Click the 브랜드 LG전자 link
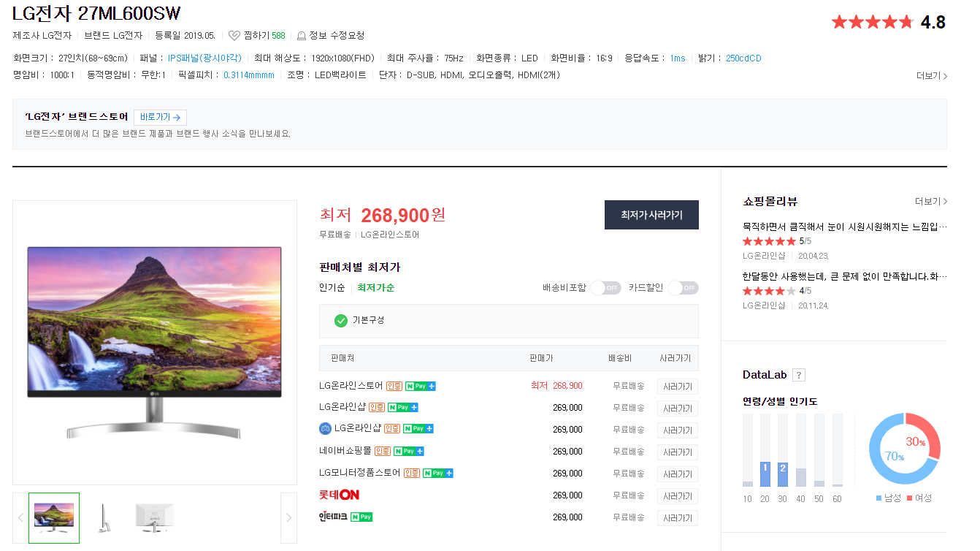This screenshot has height=551, width=980. [x=113, y=35]
